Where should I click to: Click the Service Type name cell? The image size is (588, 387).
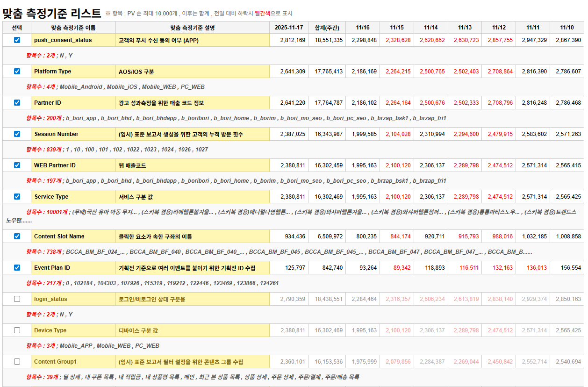click(73, 197)
